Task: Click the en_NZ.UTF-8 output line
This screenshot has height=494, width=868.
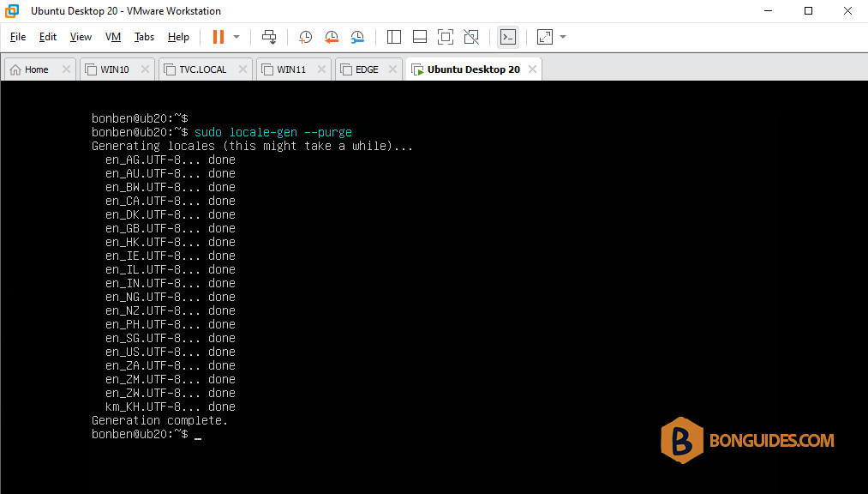Action: (170, 310)
